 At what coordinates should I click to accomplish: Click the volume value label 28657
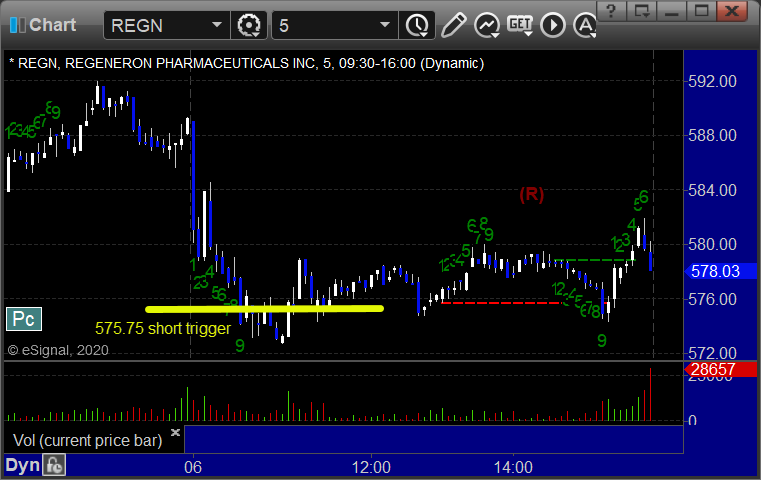721,369
